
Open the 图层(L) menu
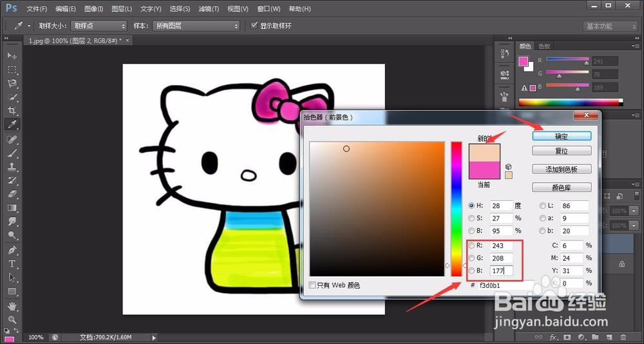coord(122,8)
